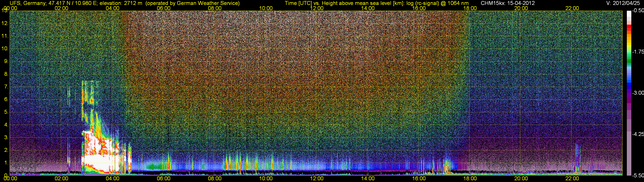Click the '12:00' label on the bottom time axis
This screenshot has height=182, width=644.
point(317,179)
